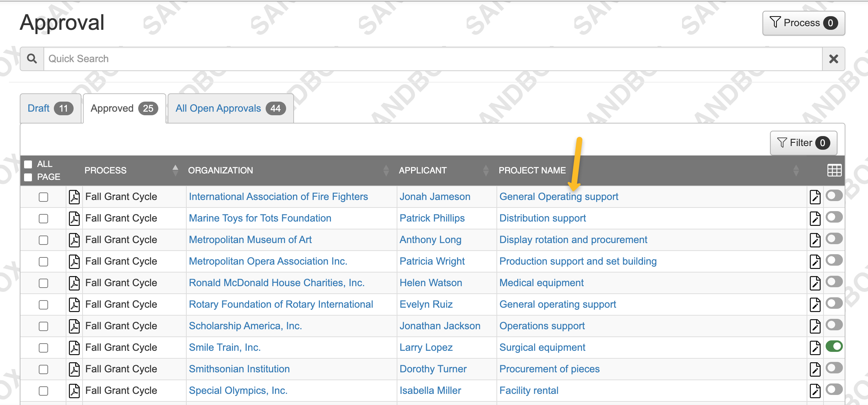Clear the Quick Search field with the X icon
This screenshot has width=868, height=405.
point(834,59)
